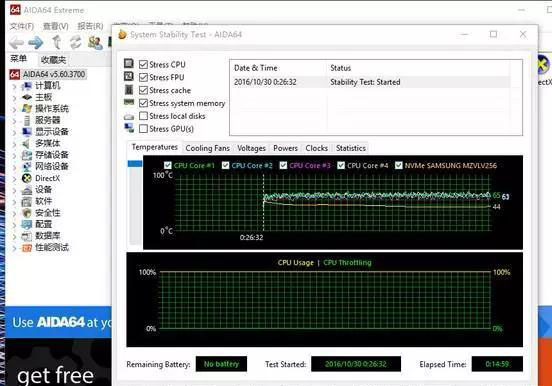The height and width of the screenshot is (386, 552).
Task: Click the users report toolbar icon
Action: click(x=95, y=43)
